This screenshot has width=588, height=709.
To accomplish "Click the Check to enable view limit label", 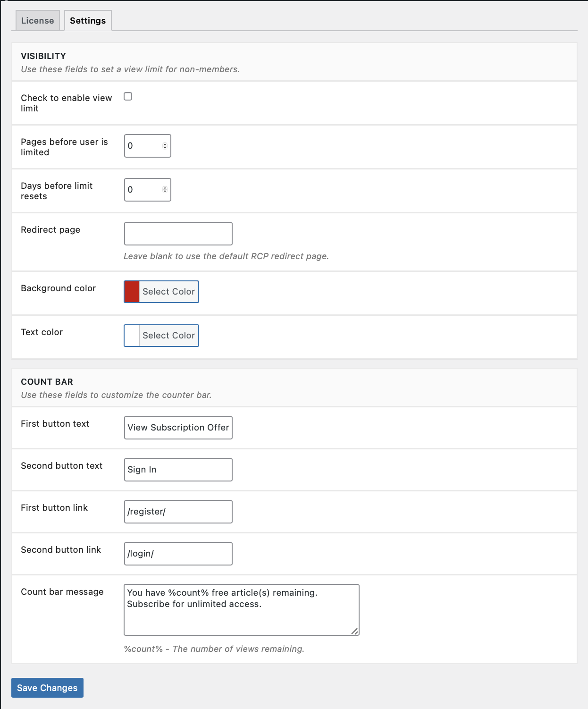I will (67, 103).
